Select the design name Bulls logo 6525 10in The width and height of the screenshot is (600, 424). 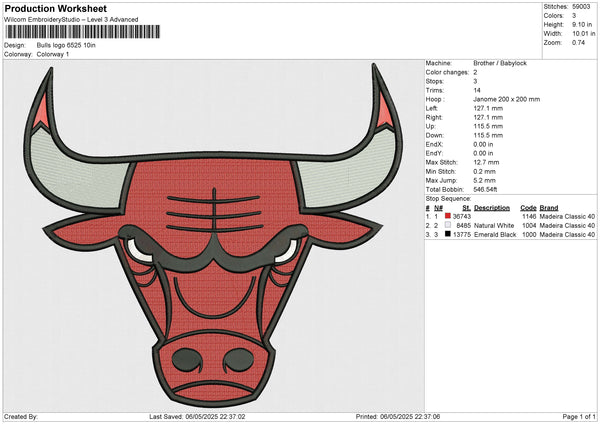pos(66,45)
